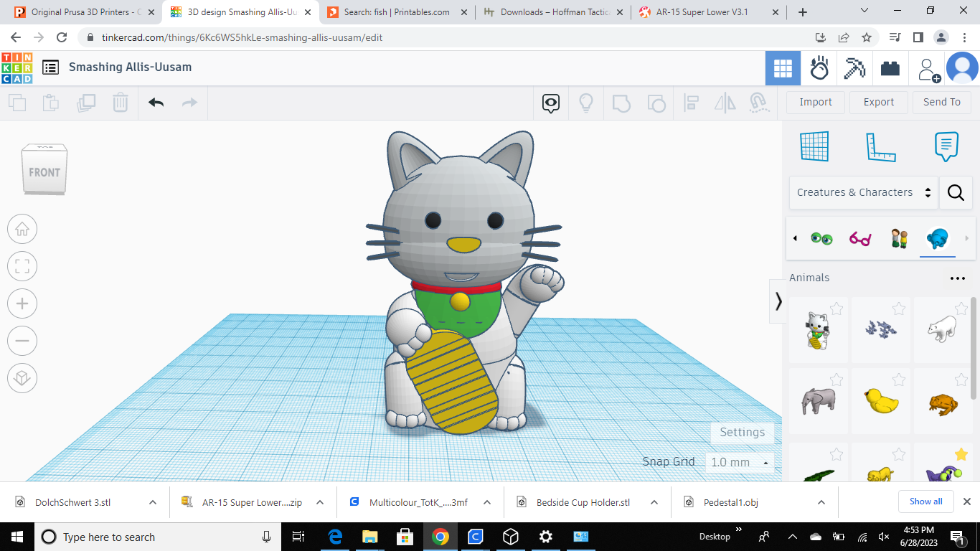Click the Zoom out minus button
This screenshot has width=980, height=551.
tap(22, 341)
